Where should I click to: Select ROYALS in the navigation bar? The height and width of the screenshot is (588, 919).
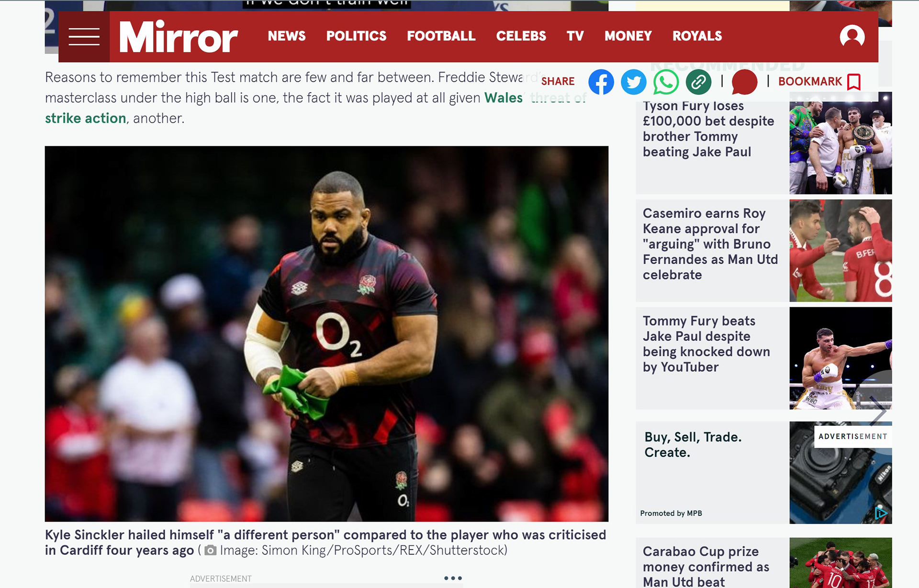(x=697, y=36)
